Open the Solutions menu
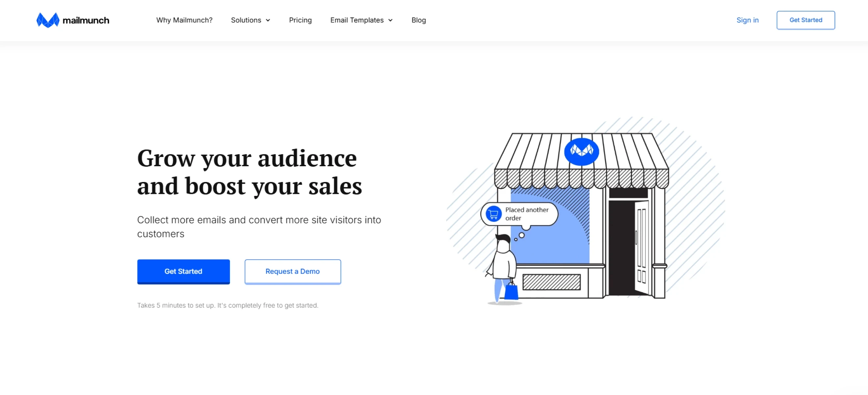 click(250, 20)
